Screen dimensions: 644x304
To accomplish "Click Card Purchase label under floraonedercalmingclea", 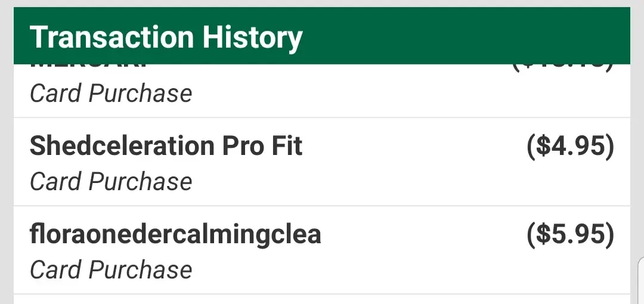I will [x=111, y=270].
